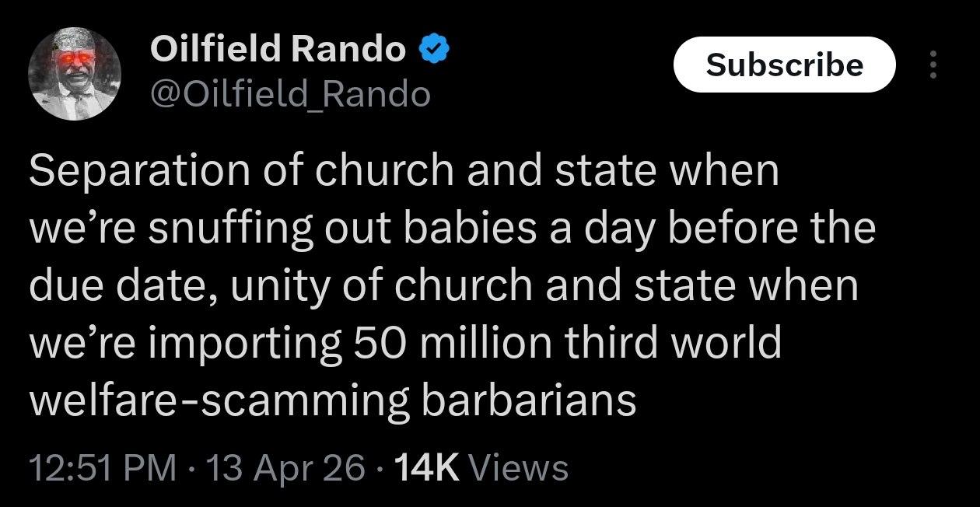Click the word "barbarians" in the tweet
Screen dimensions: 980x507
[529, 400]
